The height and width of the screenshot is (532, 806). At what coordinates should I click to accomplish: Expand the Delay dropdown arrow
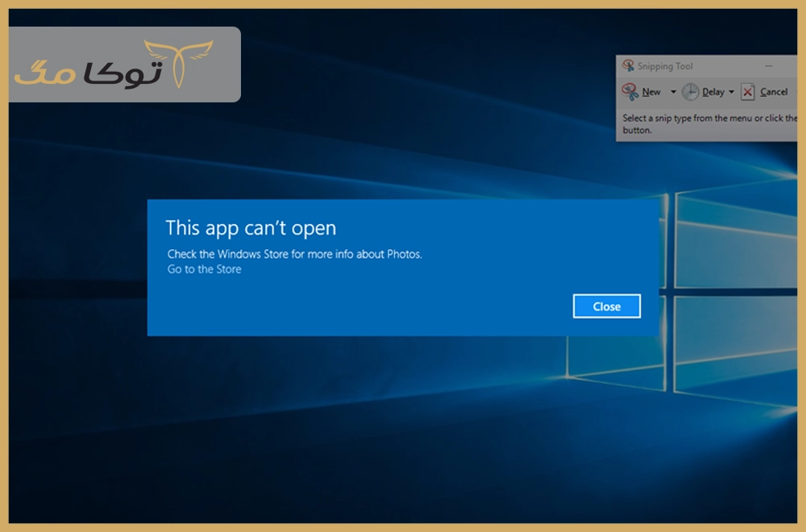point(731,92)
